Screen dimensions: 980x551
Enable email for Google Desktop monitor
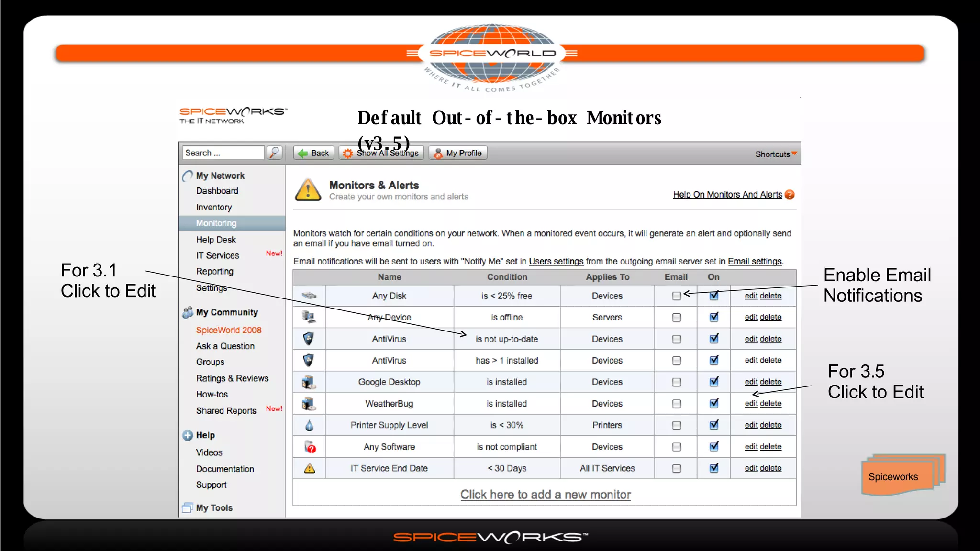coord(676,382)
